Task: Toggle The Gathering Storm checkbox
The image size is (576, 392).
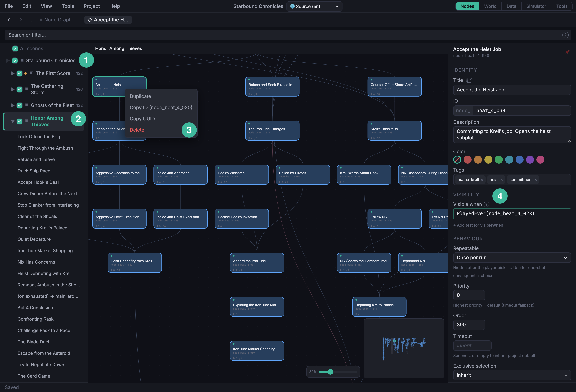Action: 20,89
